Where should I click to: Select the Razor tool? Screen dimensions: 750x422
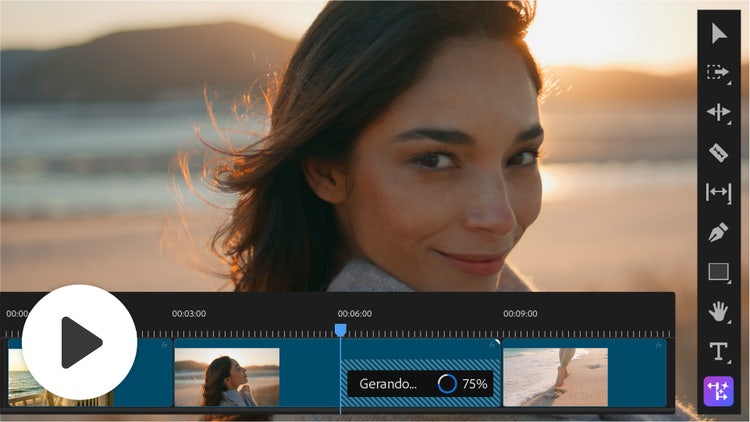point(718,153)
